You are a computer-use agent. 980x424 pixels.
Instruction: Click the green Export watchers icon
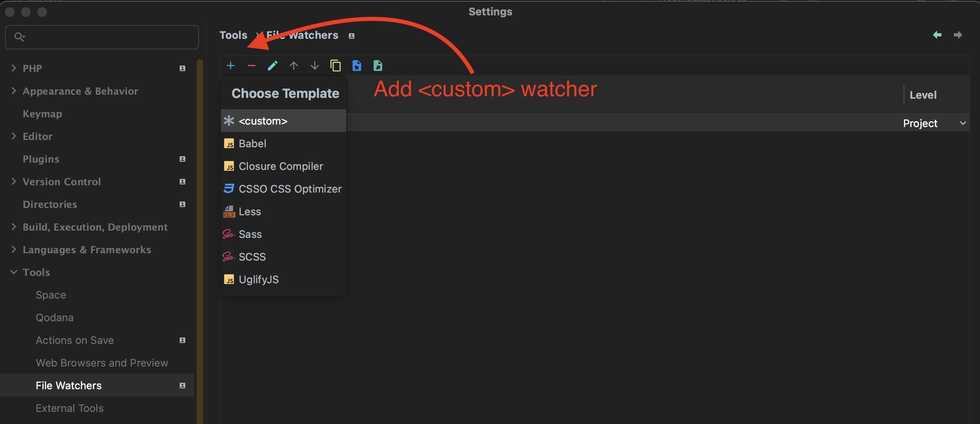(x=378, y=66)
